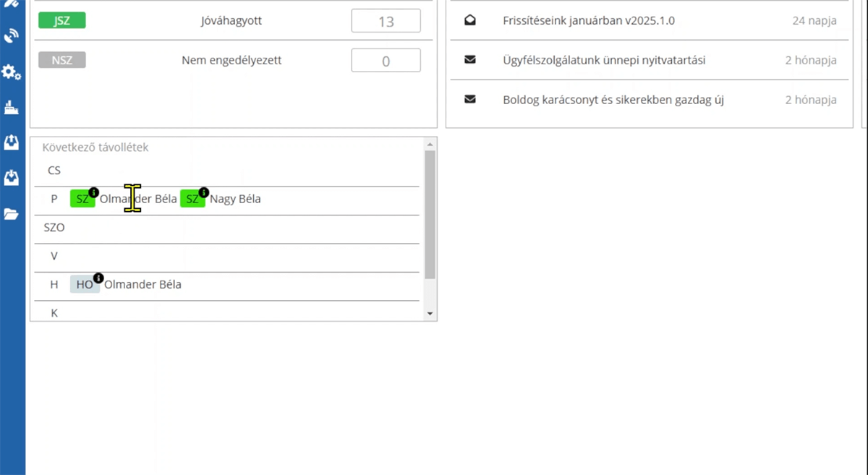The height and width of the screenshot is (475, 868).
Task: Click the factory building sidebar icon
Action: tap(12, 108)
